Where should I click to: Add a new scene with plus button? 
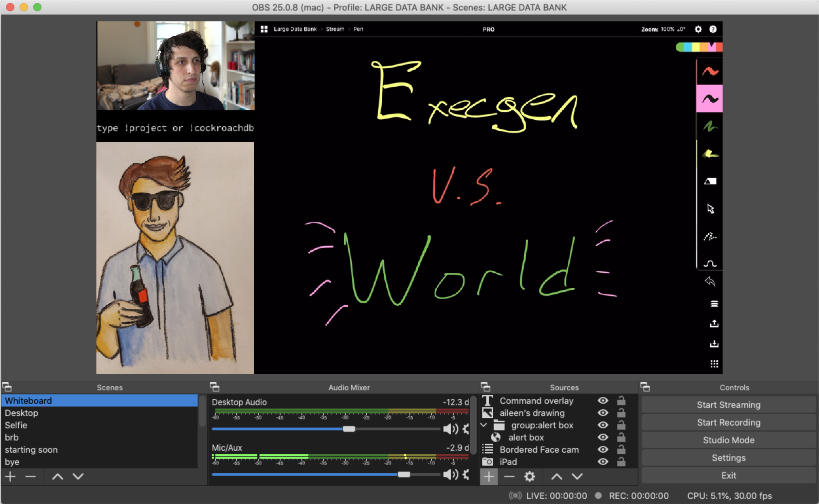[10, 476]
